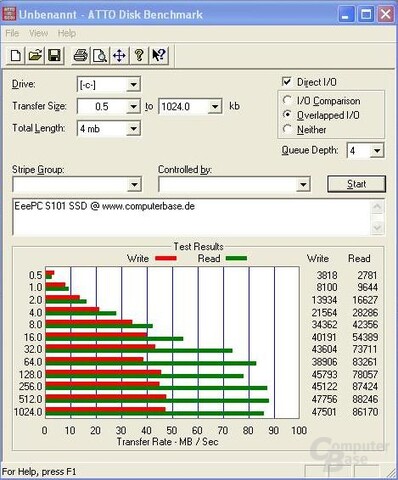Minimize the ATTO Disk Benchmark window
Viewport: 398px width, 480px height.
[x=346, y=14]
